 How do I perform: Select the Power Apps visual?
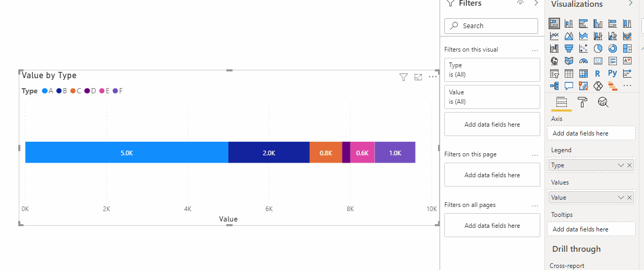click(x=598, y=86)
